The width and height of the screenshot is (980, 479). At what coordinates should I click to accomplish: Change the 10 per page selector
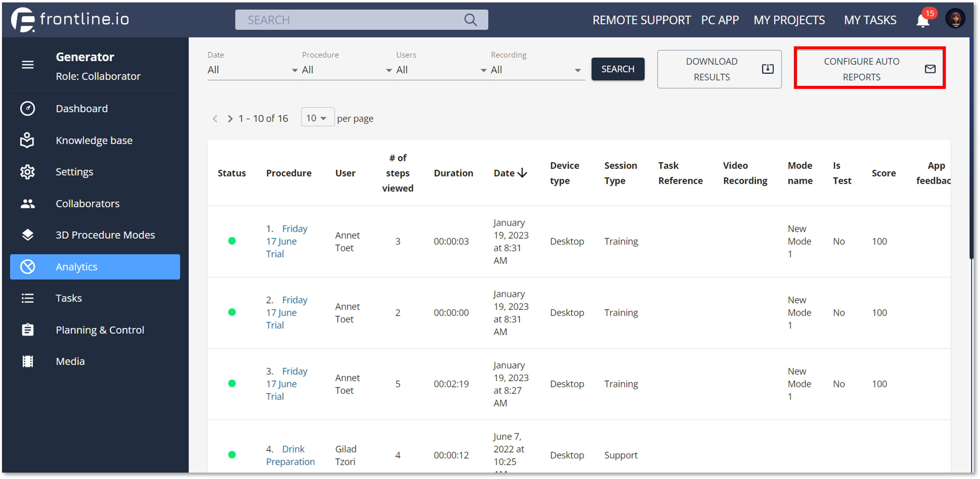pyautogui.click(x=317, y=118)
